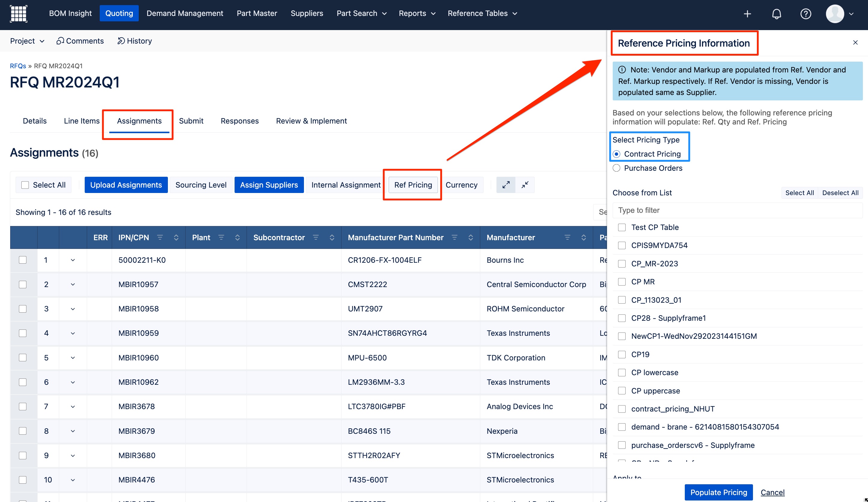Check the contract_pricing_NHUT checkbox
Image resolution: width=868 pixels, height=502 pixels.
point(622,409)
